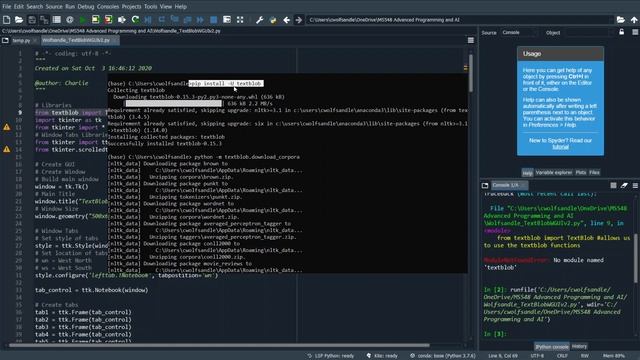Open the file switcher list icon
The width and height of the screenshot is (640, 360).
coord(57,20)
